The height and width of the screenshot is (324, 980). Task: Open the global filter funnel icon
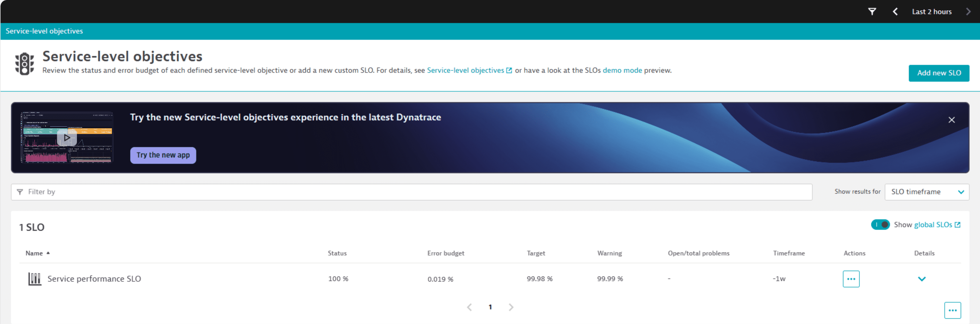pyautogui.click(x=872, y=12)
